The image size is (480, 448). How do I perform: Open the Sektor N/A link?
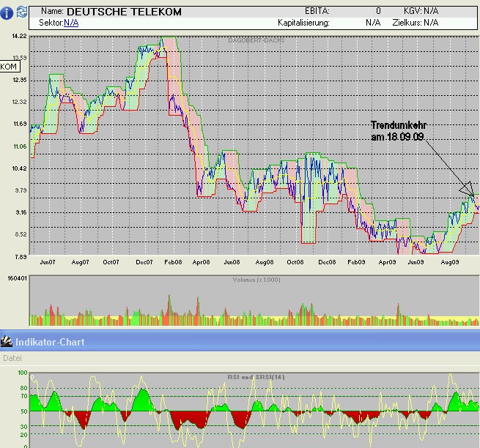click(x=71, y=23)
